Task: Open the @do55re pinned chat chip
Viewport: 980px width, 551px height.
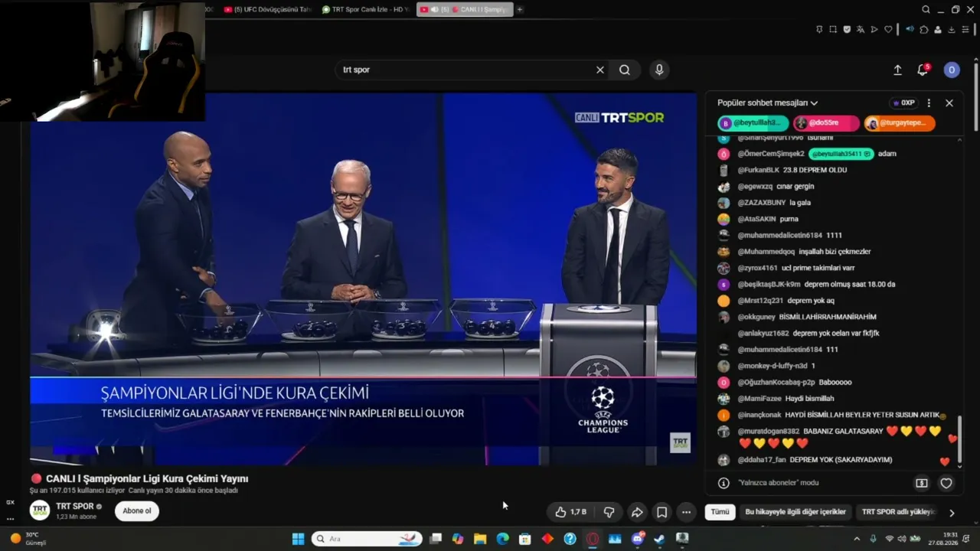Action: tap(826, 122)
